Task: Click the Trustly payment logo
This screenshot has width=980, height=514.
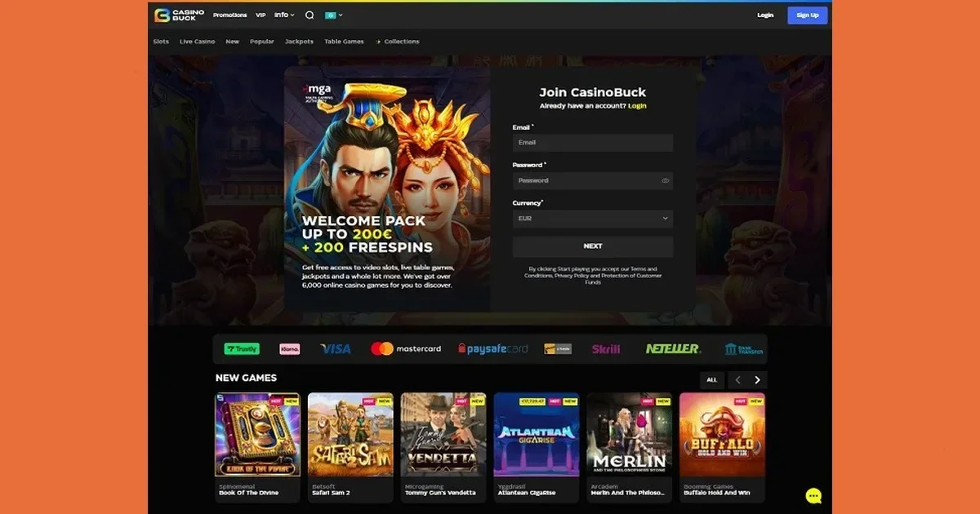Action: tap(242, 348)
